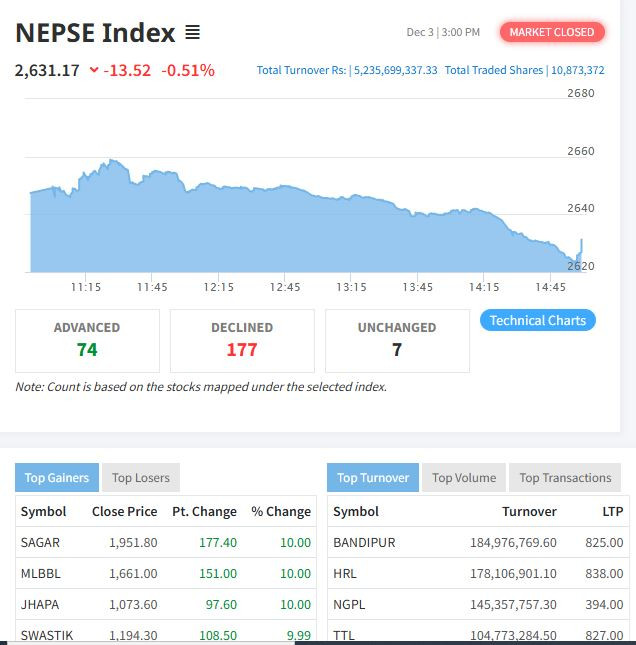Viewport: 636px width, 645px height.
Task: Click the Advanced count card
Action: 87,340
